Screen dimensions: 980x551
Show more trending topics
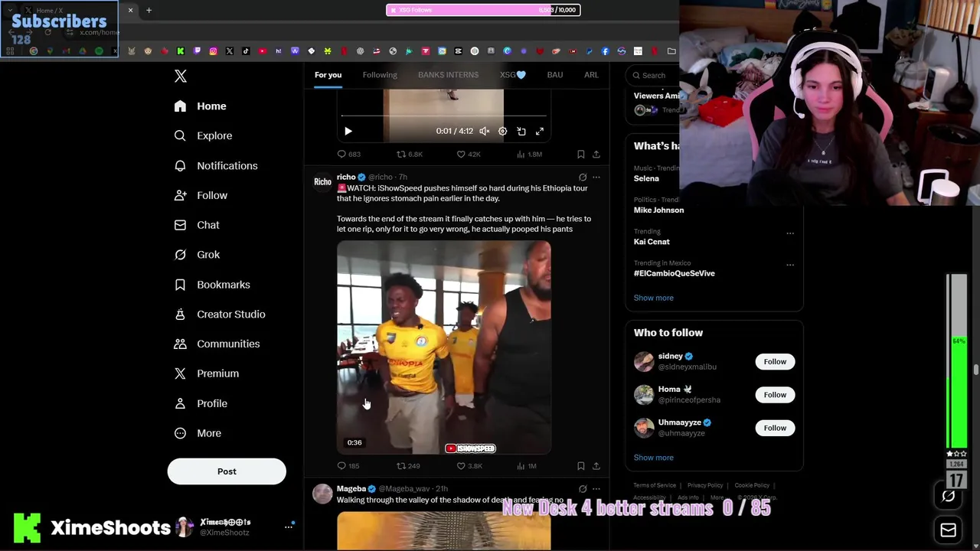click(653, 298)
